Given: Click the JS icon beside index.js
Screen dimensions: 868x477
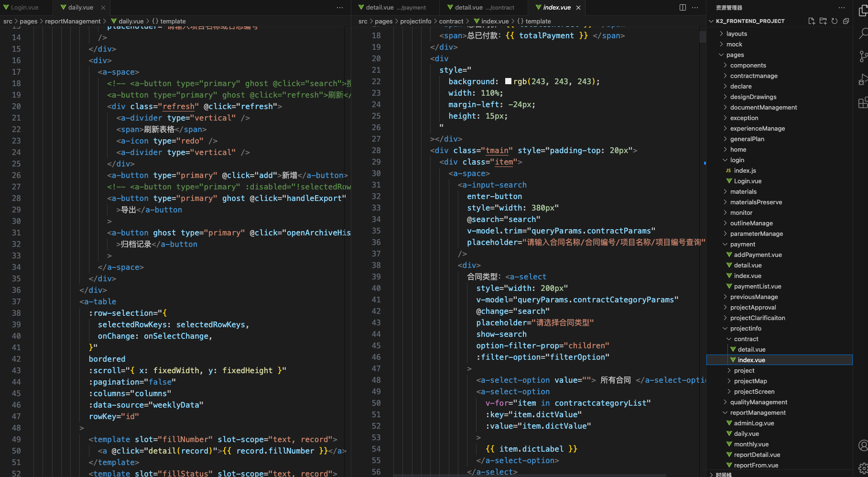Looking at the screenshot, I should point(728,170).
